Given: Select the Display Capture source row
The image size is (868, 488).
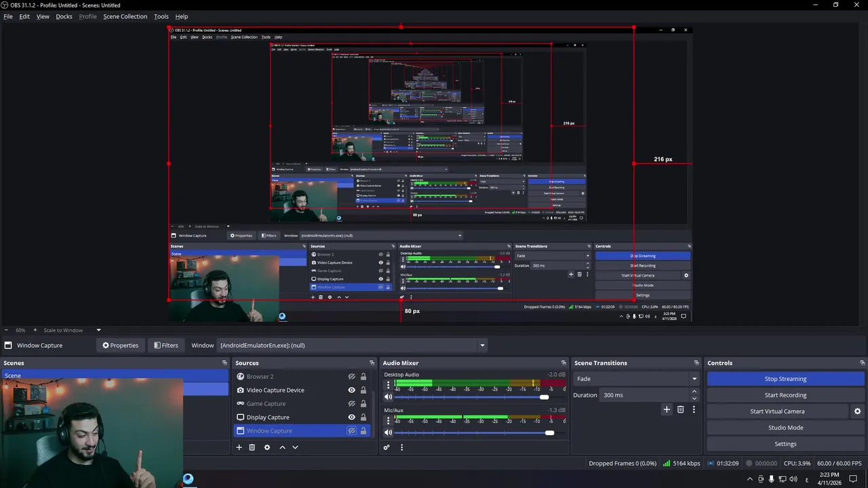Looking at the screenshot, I should 302,418.
